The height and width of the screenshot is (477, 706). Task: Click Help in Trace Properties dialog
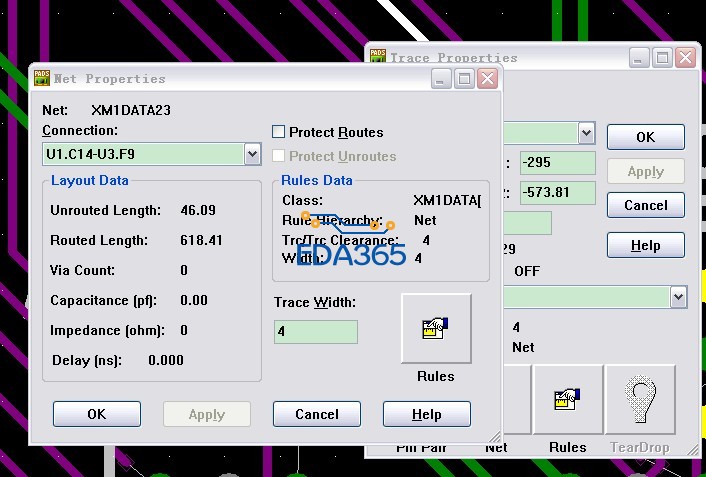click(x=646, y=245)
